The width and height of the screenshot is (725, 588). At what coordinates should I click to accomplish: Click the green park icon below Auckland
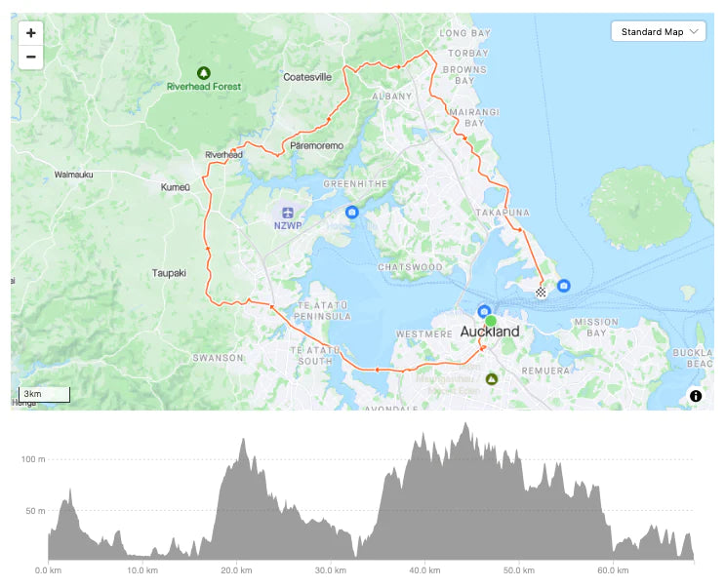click(491, 378)
